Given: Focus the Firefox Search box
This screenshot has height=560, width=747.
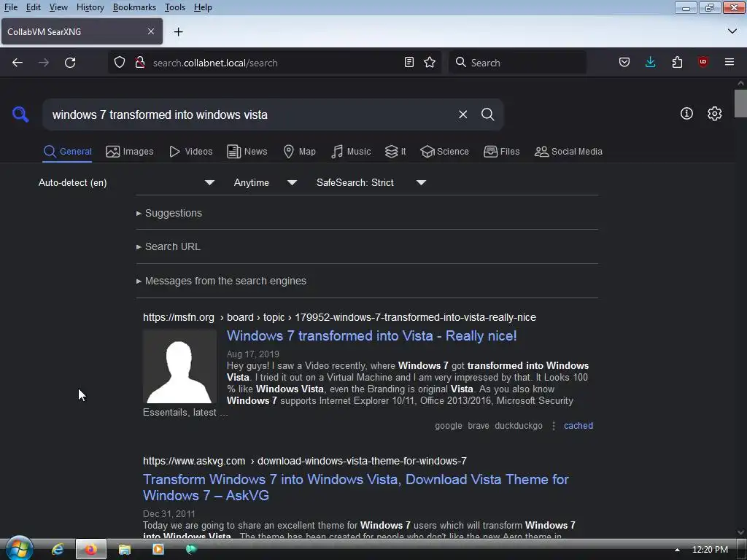Looking at the screenshot, I should click(517, 63).
